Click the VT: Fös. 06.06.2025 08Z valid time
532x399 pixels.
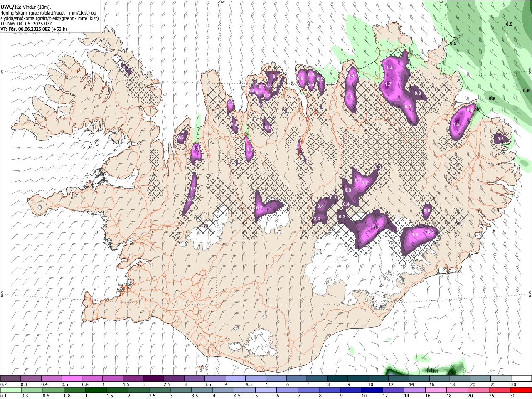click(x=34, y=29)
